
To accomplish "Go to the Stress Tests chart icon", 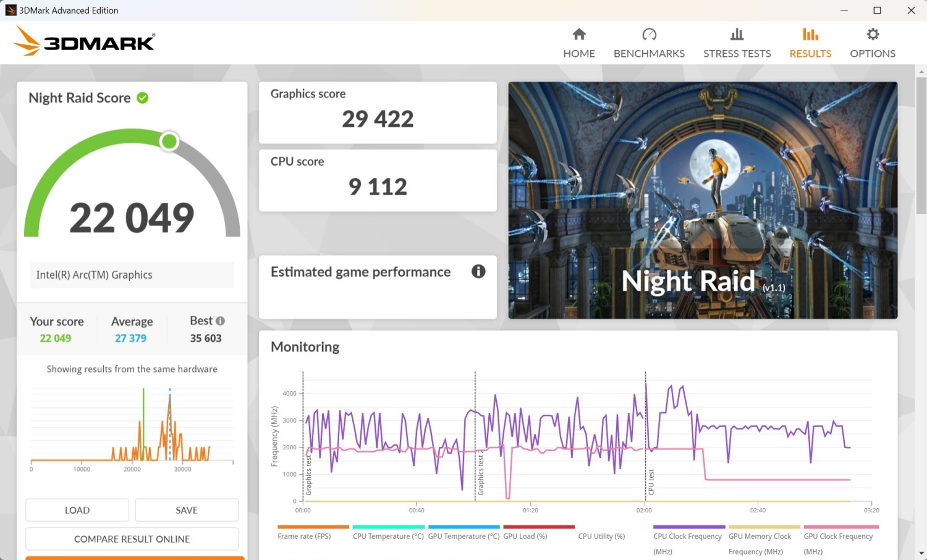I will (737, 35).
